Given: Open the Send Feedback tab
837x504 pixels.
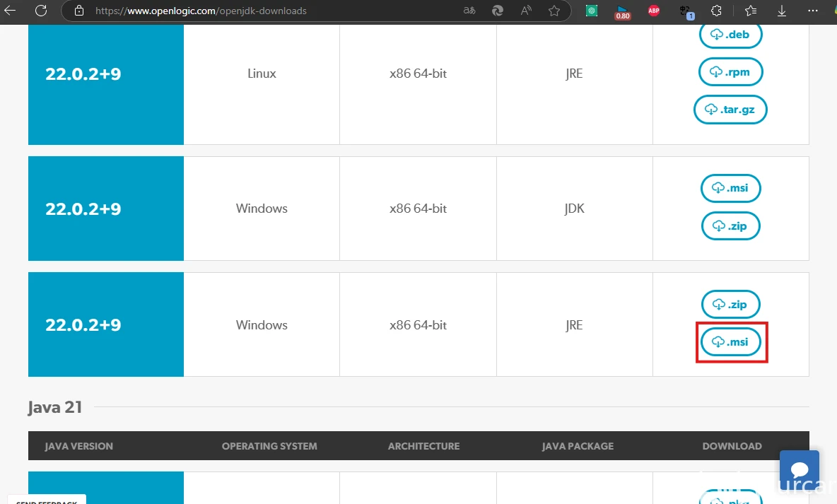Looking at the screenshot, I should coord(47,500).
